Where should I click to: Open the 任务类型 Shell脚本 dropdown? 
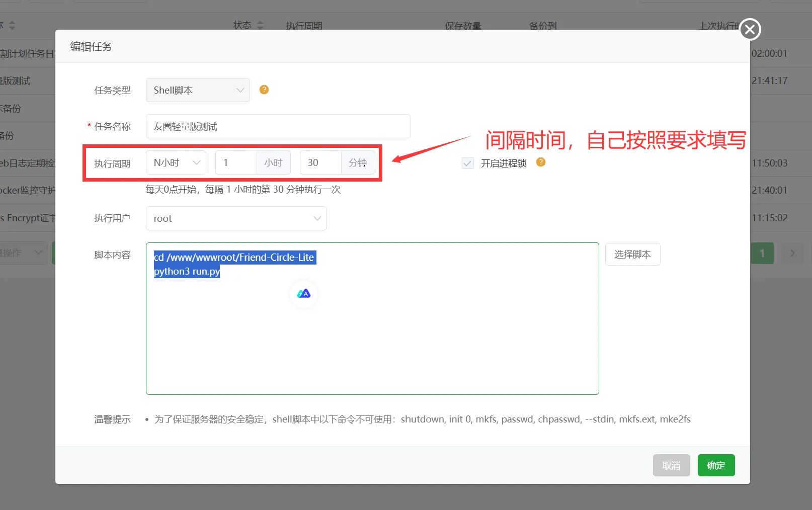198,90
